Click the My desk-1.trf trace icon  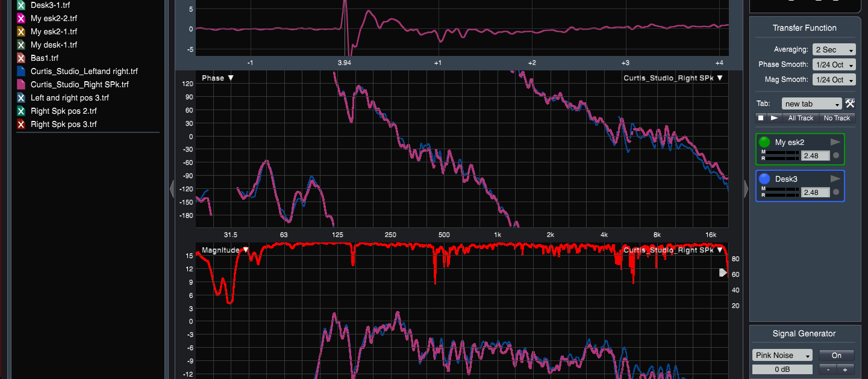coord(21,45)
